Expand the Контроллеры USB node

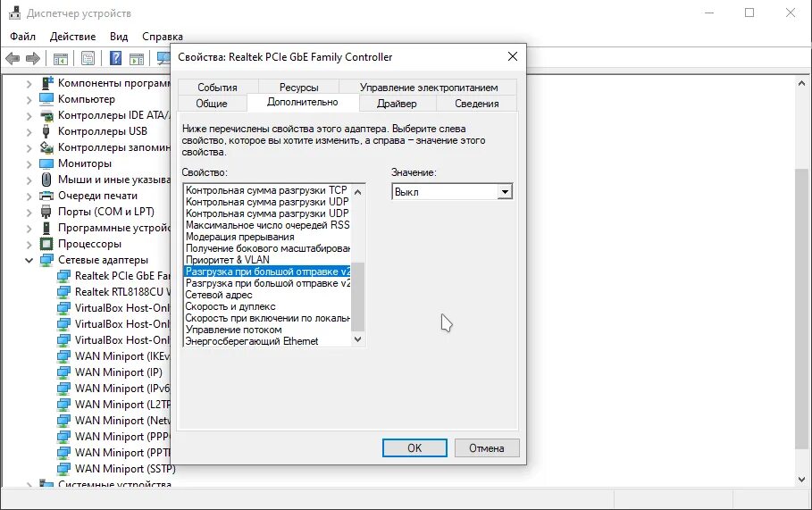29,131
